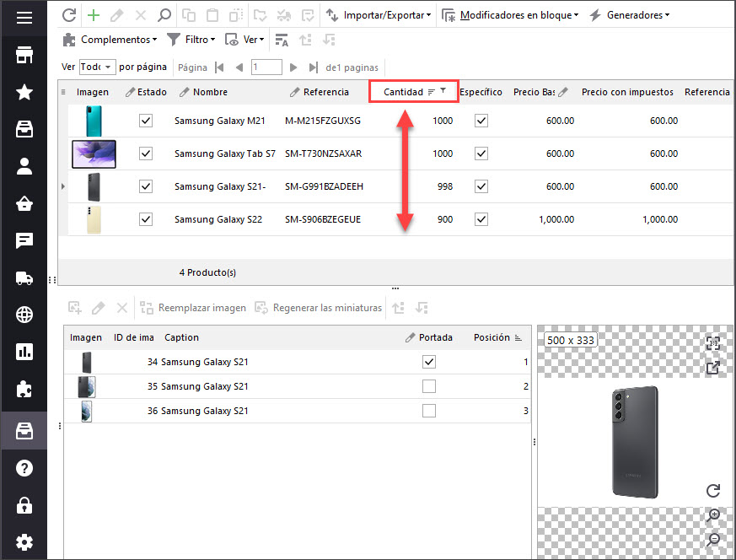Rotate image preview with refresh icon
The image size is (736, 560).
[713, 491]
